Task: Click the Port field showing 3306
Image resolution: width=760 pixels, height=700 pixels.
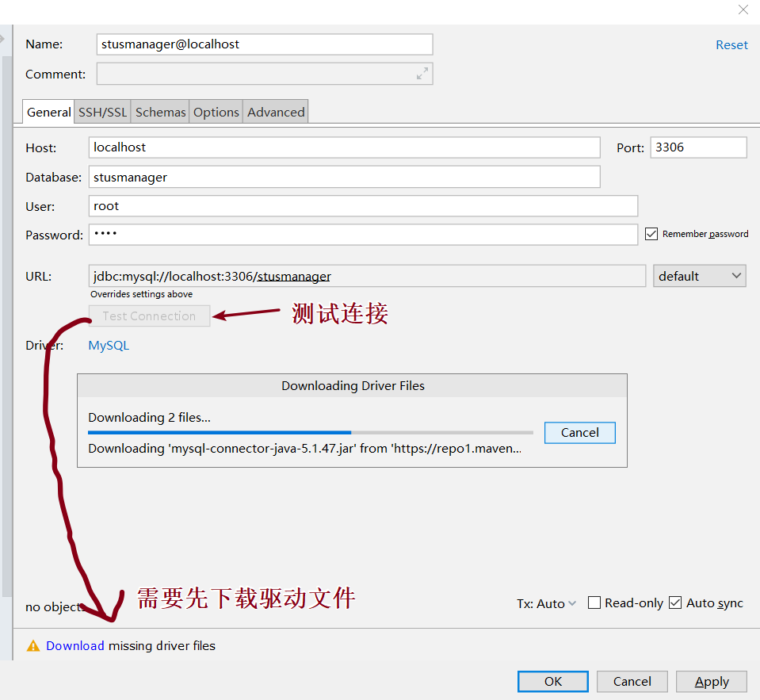Action: click(698, 147)
